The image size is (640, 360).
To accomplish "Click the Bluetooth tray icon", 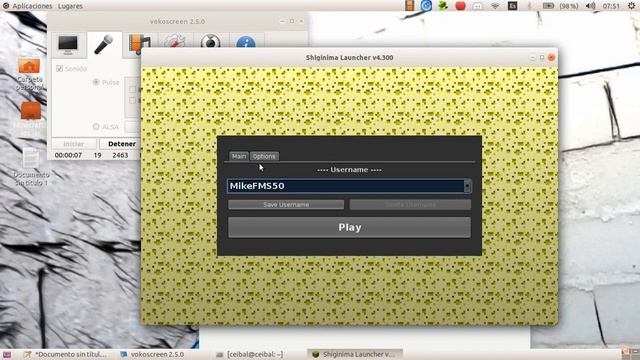I will click(x=529, y=6).
